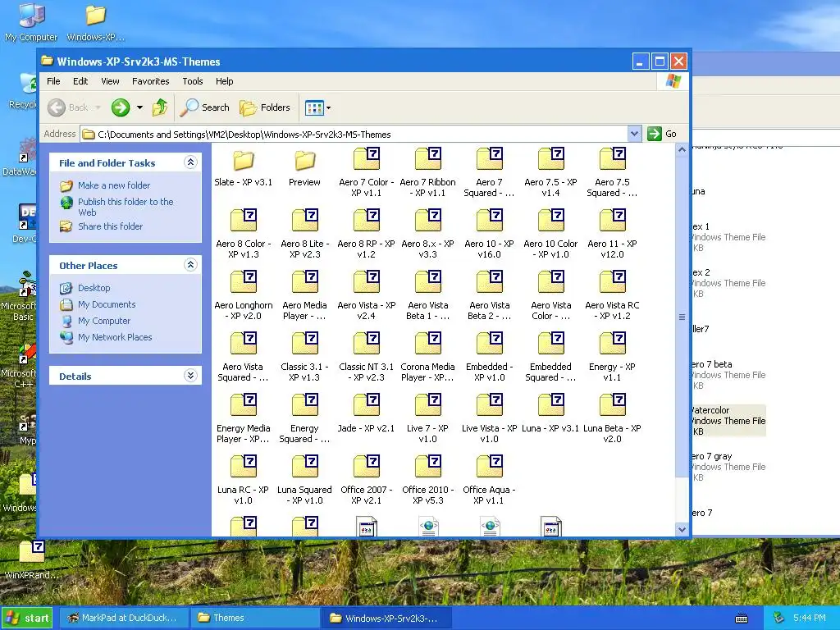Screen dimensions: 840x630
Task: Open the Tools menu
Action: point(192,81)
